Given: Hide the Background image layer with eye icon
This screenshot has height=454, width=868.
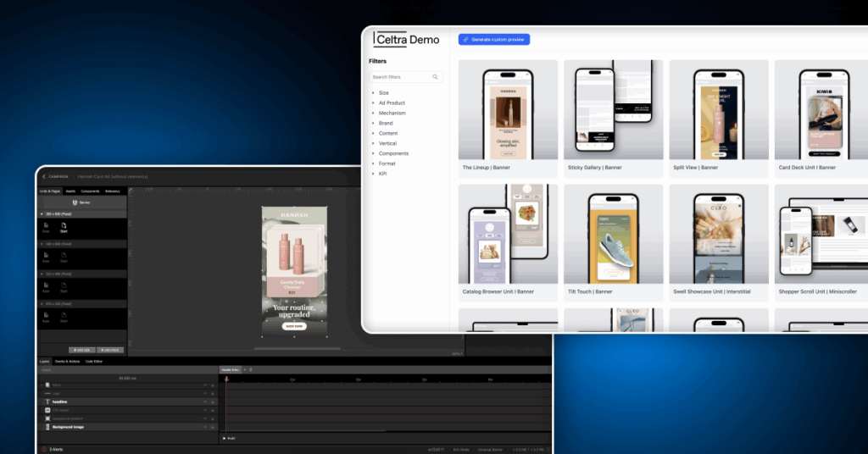Looking at the screenshot, I should [205, 427].
